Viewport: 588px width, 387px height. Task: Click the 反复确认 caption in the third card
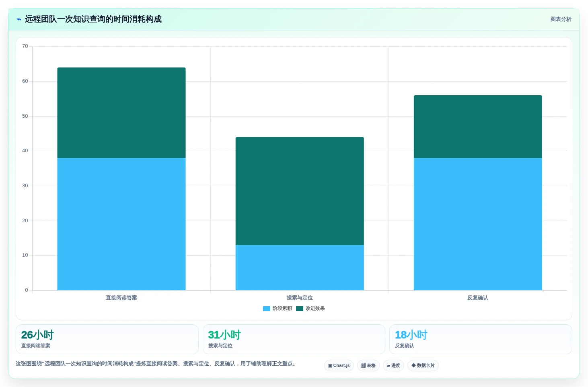[405, 346]
